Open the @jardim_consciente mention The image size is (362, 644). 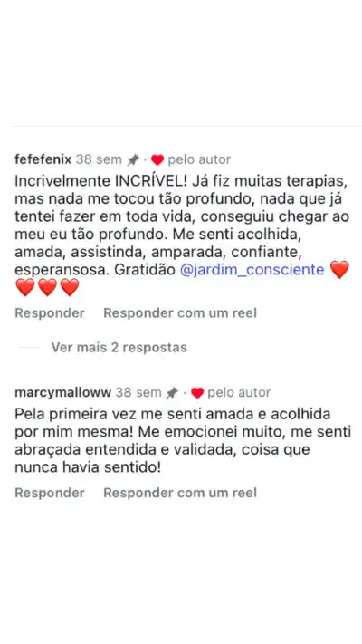(x=252, y=270)
